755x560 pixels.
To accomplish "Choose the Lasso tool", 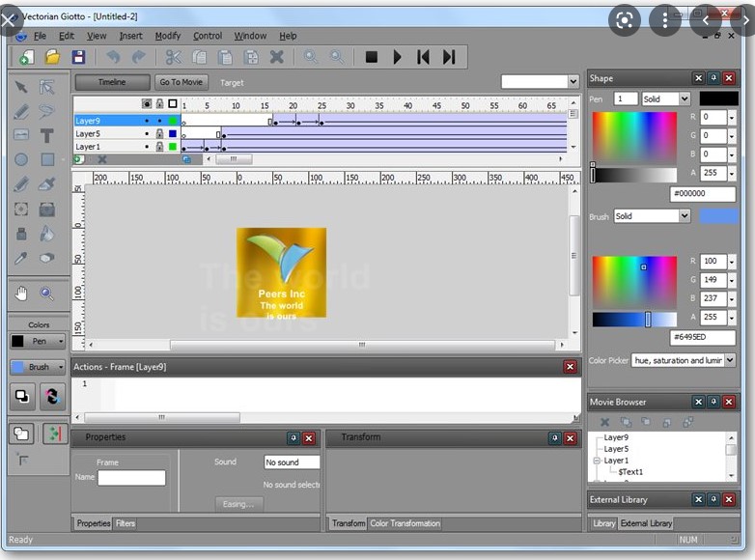I will click(46, 111).
